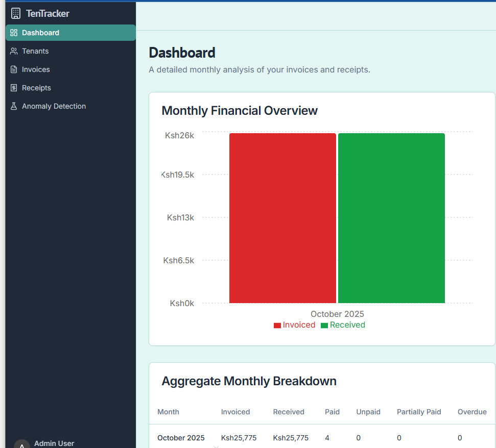Go to Receipts in the sidebar
496x448 pixels.
pos(36,88)
